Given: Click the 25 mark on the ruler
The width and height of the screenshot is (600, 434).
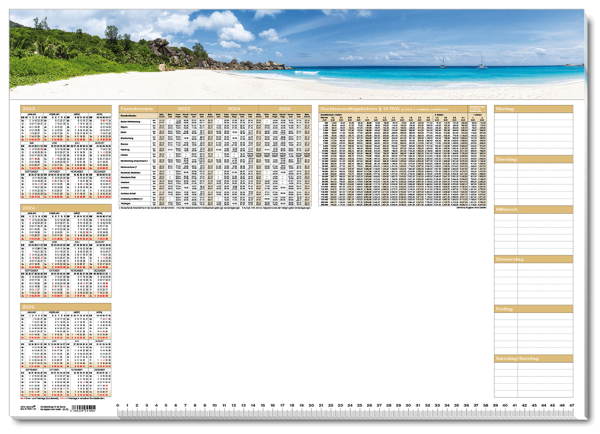Looking at the screenshot, I should [360, 405].
